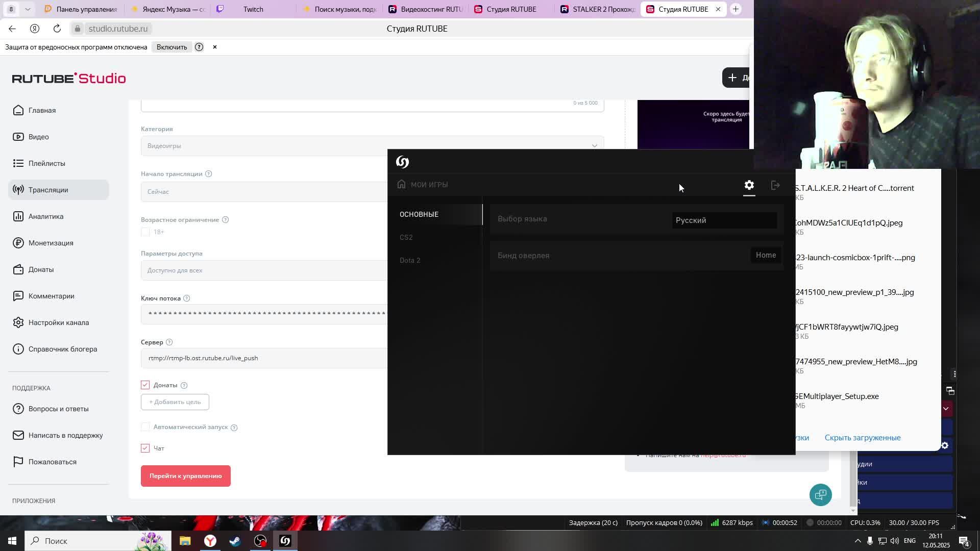Open Написать в поддержку link
The height and width of the screenshot is (551, 980).
pos(58,435)
